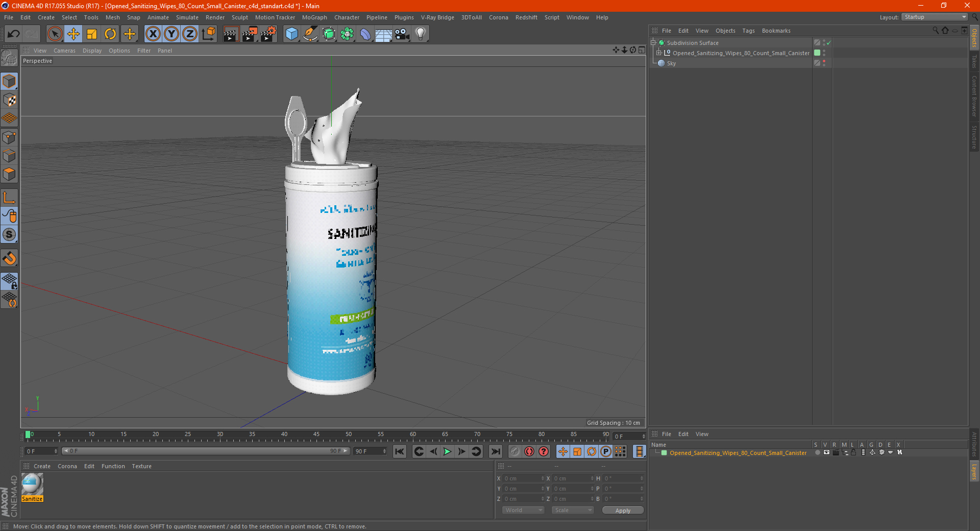This screenshot has width=980, height=531.
Task: Select the Move tool in top toolbar
Action: [73, 34]
